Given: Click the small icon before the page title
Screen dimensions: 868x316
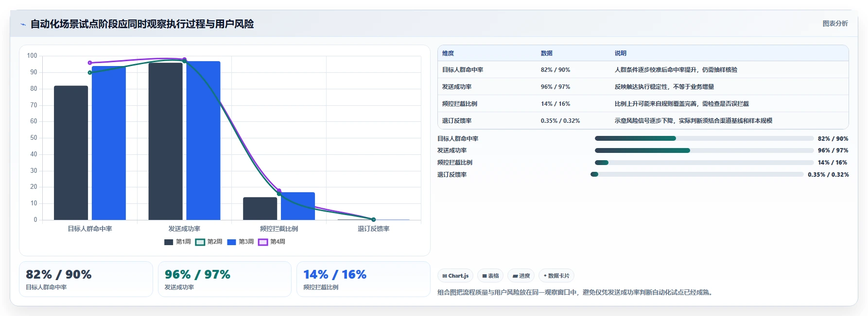Looking at the screenshot, I should pyautogui.click(x=23, y=24).
